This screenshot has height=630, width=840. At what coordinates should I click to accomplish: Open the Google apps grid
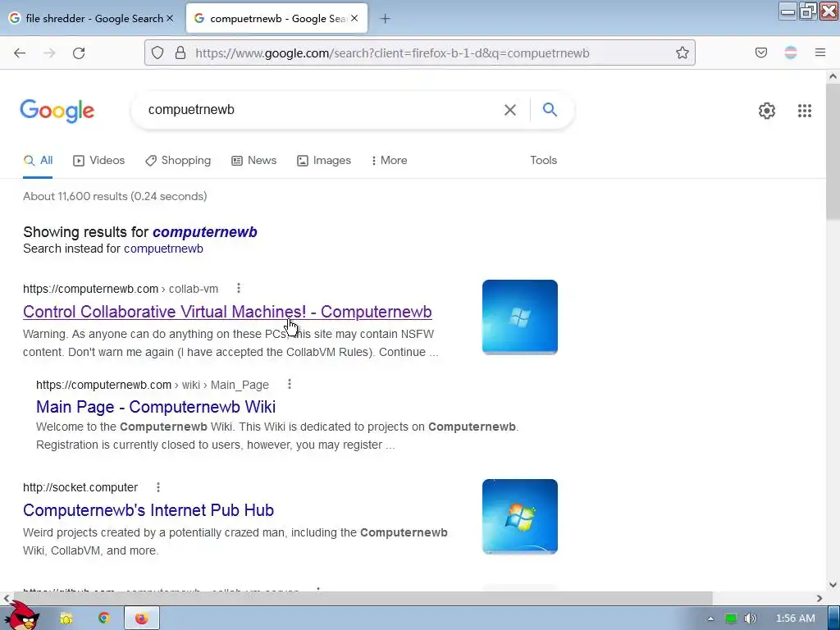tap(804, 111)
